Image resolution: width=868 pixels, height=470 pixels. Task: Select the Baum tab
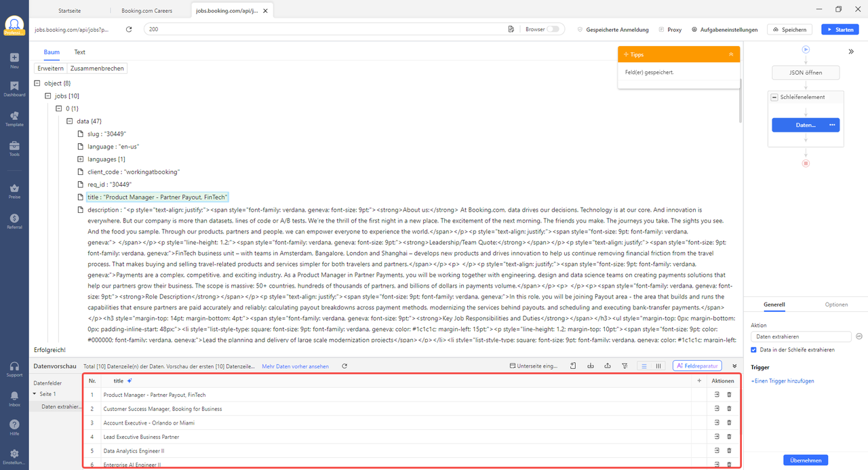[52, 52]
